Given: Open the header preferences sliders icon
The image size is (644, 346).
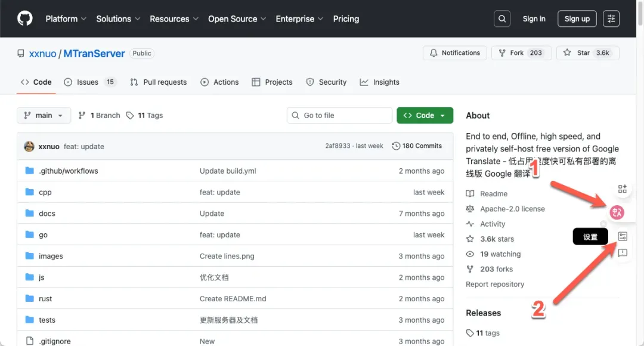Looking at the screenshot, I should coord(611,18).
